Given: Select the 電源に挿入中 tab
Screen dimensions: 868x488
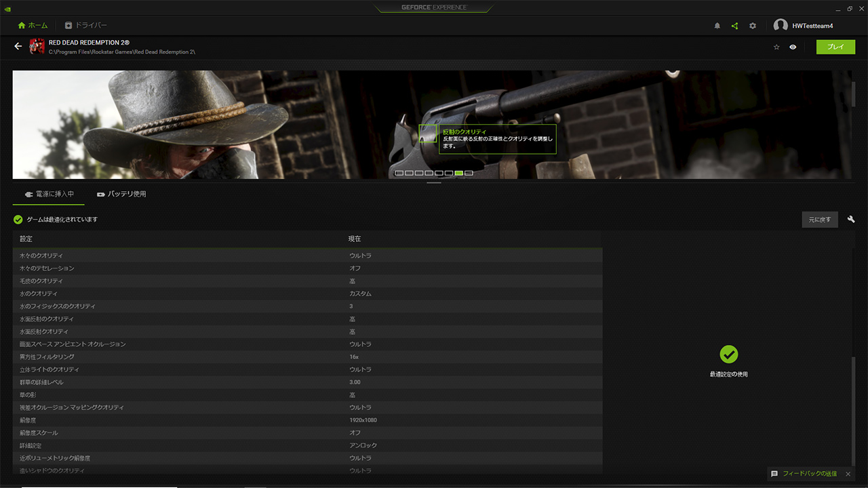Looking at the screenshot, I should (x=49, y=194).
